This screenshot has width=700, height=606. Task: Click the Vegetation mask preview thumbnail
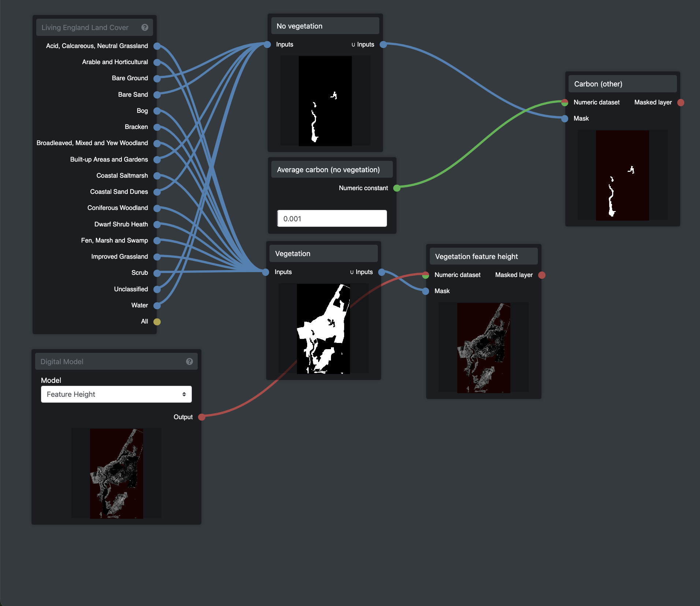tap(323, 329)
